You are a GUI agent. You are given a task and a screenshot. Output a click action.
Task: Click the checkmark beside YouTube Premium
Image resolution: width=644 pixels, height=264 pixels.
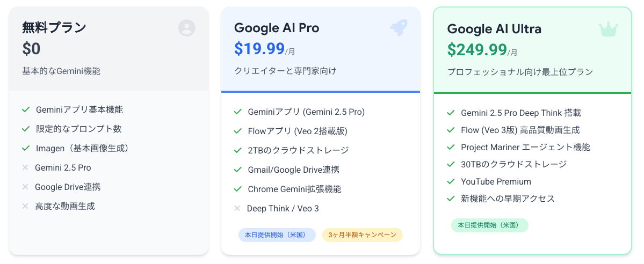[451, 181]
